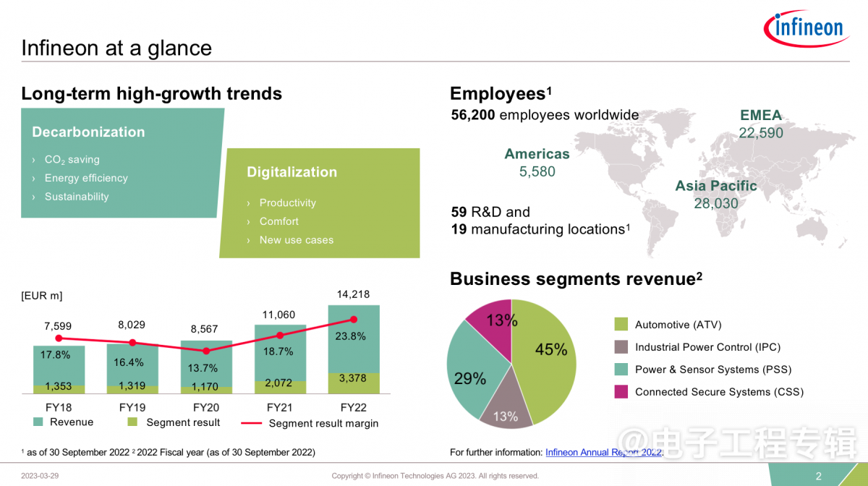Click the Segment result legend swatch
Image resolution: width=868 pixels, height=486 pixels.
tap(132, 421)
